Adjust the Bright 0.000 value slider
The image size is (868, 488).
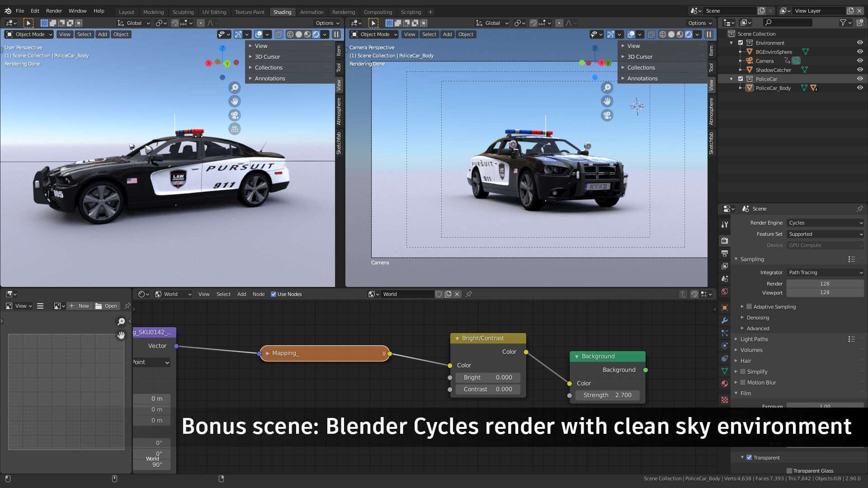point(488,377)
